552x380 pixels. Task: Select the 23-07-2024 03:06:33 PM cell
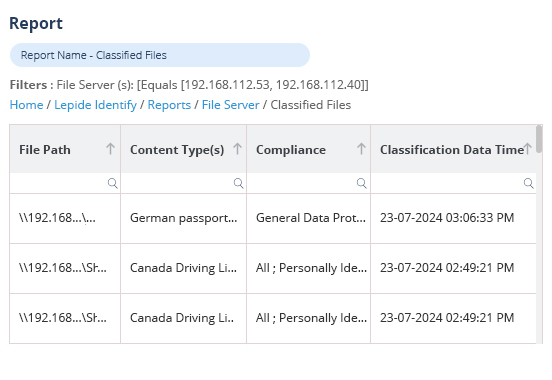pyautogui.click(x=453, y=218)
